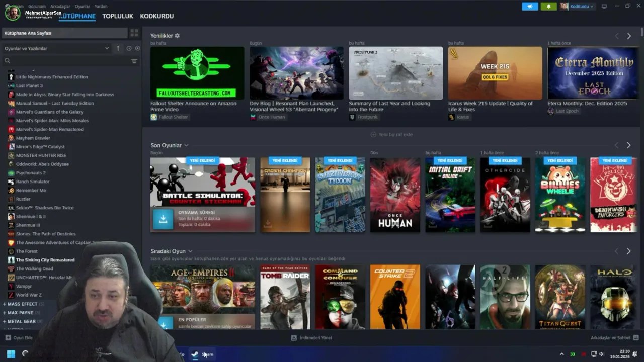Open the KODKURDU profile tab

click(157, 16)
